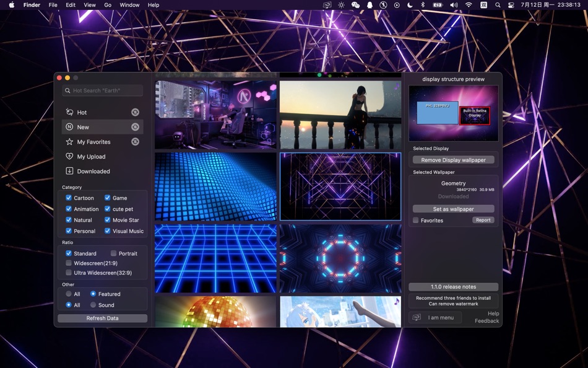Select the Built-in Retina Display in the preview
The height and width of the screenshot is (368, 588).
click(475, 115)
